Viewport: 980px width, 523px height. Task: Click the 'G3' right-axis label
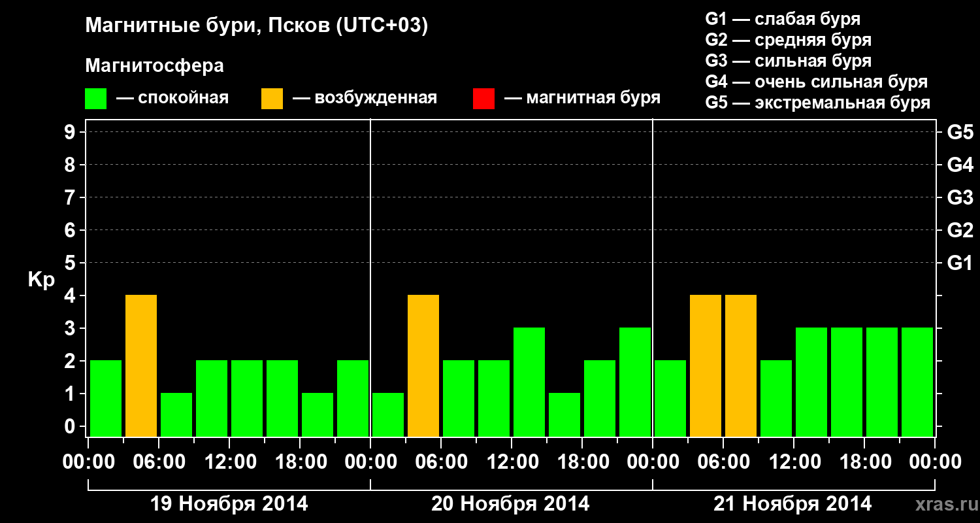point(960,197)
